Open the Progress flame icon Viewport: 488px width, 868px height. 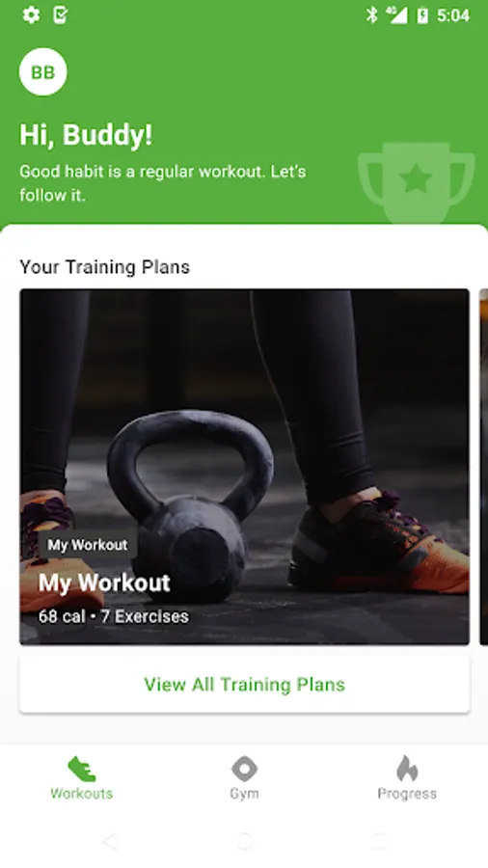[x=407, y=769]
